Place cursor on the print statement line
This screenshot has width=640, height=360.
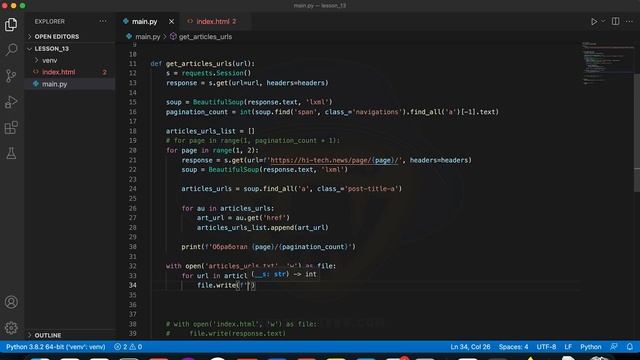pos(268,247)
